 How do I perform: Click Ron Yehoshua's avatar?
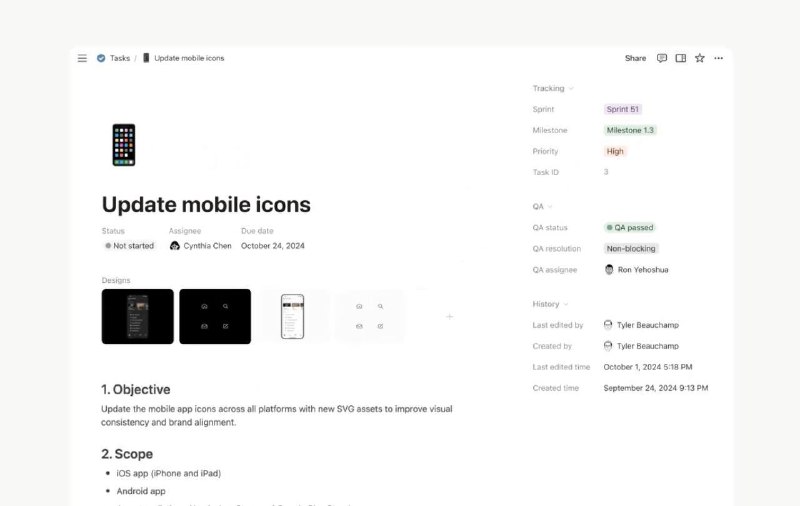click(609, 269)
